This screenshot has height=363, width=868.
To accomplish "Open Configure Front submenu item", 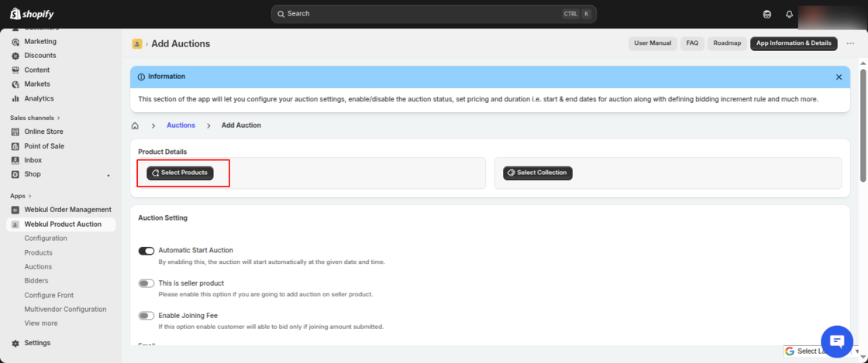I will click(49, 296).
